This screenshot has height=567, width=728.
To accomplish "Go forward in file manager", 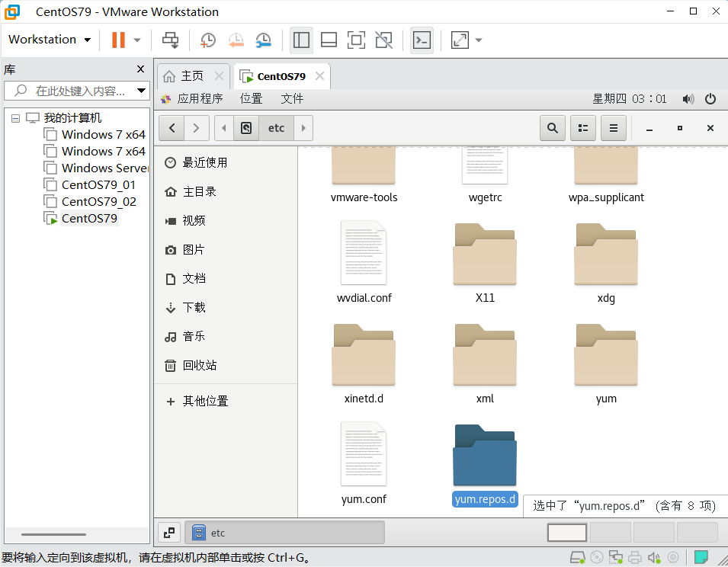I will click(197, 128).
